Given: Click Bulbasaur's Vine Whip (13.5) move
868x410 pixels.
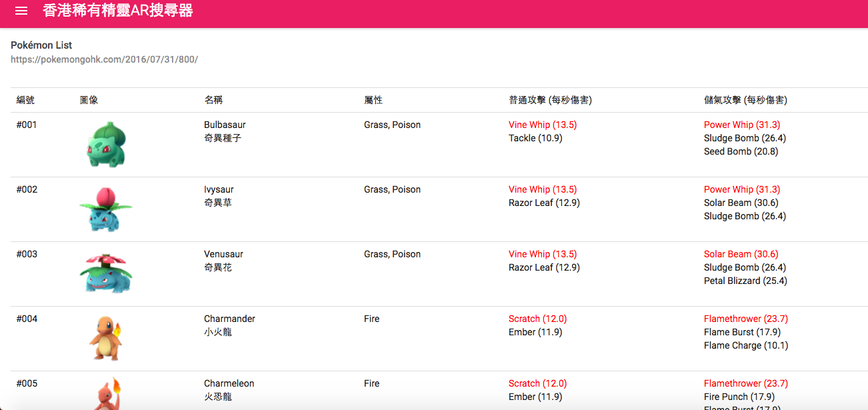Looking at the screenshot, I should (x=543, y=125).
